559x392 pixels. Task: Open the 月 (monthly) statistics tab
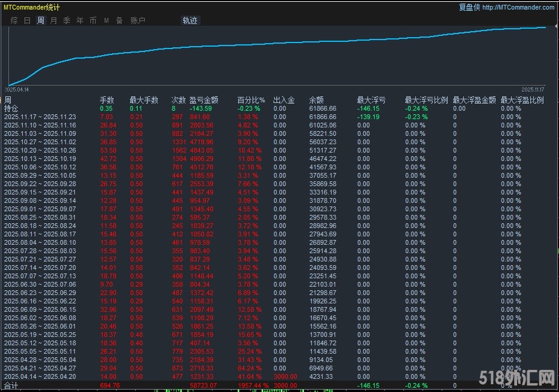[53, 20]
